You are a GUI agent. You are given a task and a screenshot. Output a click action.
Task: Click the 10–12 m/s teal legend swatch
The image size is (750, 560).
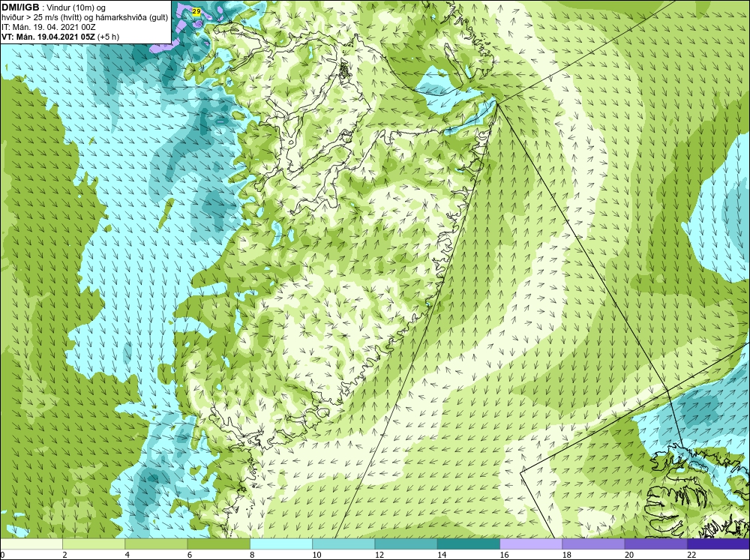pyautogui.click(x=343, y=544)
